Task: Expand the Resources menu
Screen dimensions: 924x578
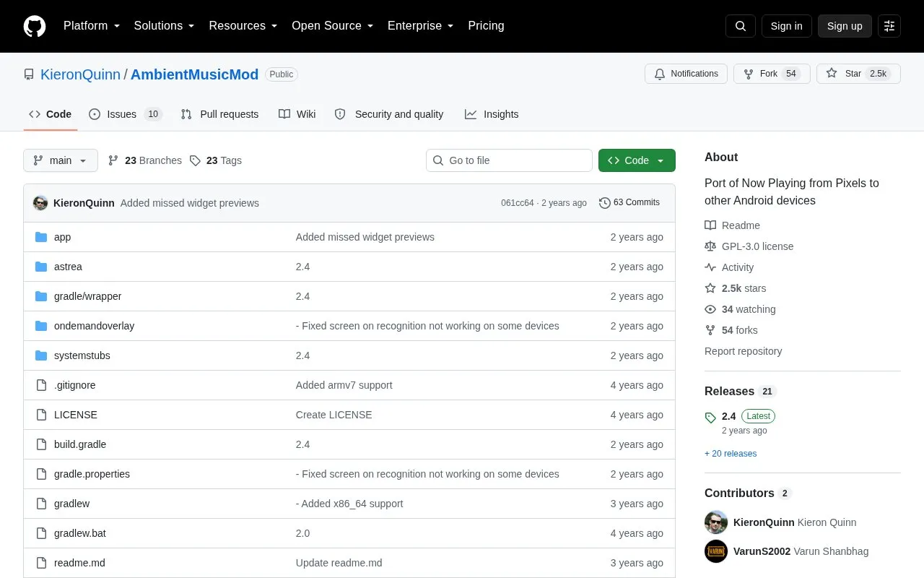Action: tap(243, 26)
